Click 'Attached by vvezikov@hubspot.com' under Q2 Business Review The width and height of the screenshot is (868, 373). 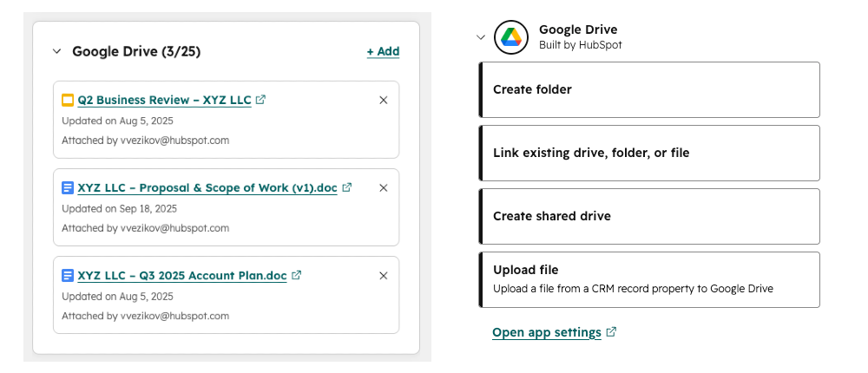pyautogui.click(x=145, y=140)
